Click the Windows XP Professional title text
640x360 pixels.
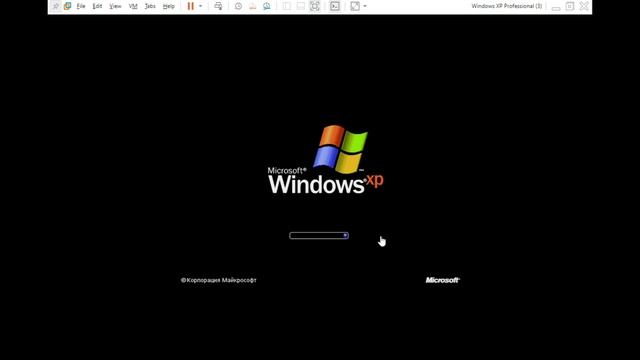click(507, 6)
